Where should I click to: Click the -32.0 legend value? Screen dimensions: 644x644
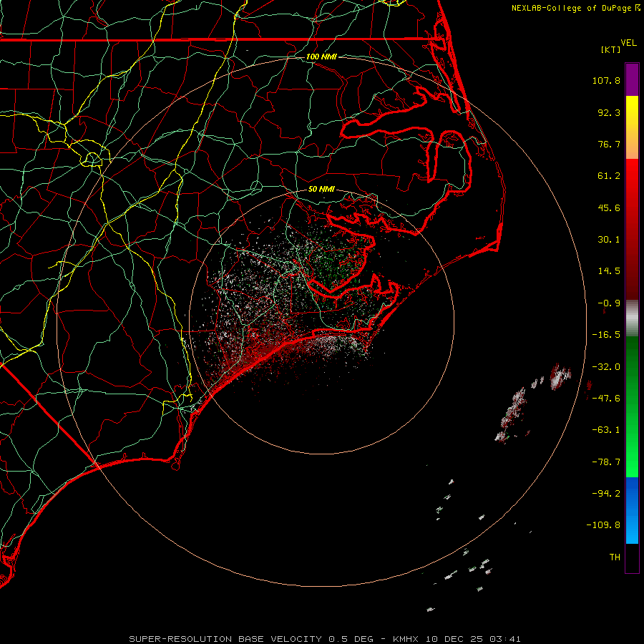[x=606, y=367]
